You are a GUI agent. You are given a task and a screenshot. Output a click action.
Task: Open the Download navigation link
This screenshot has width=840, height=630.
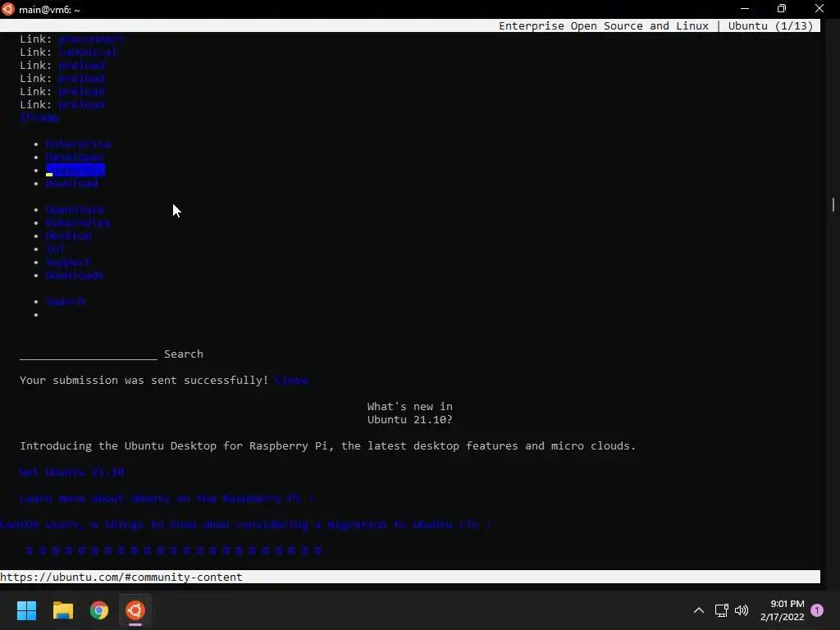(x=72, y=183)
